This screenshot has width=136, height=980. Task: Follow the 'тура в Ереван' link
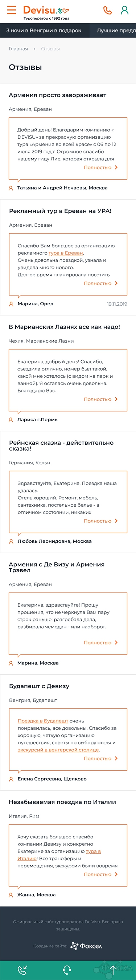pyautogui.click(x=66, y=253)
